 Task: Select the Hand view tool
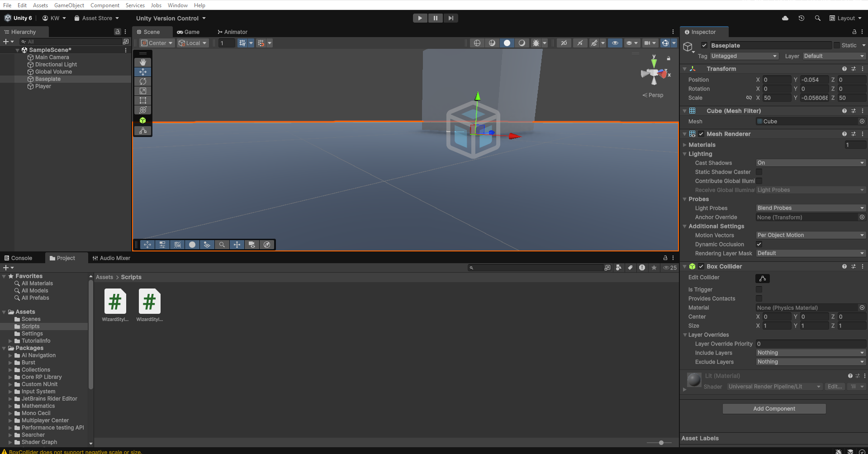point(143,62)
